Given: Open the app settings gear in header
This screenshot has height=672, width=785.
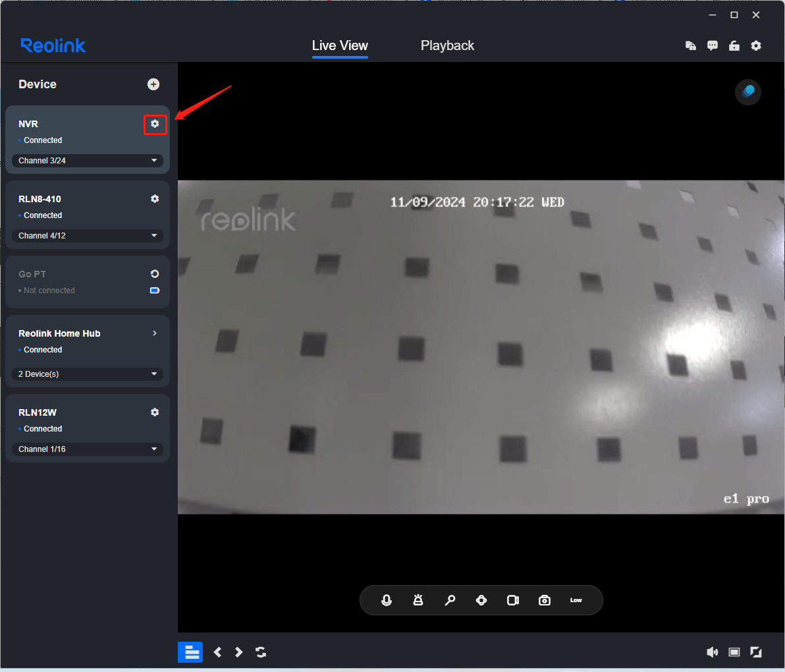Looking at the screenshot, I should (x=756, y=46).
